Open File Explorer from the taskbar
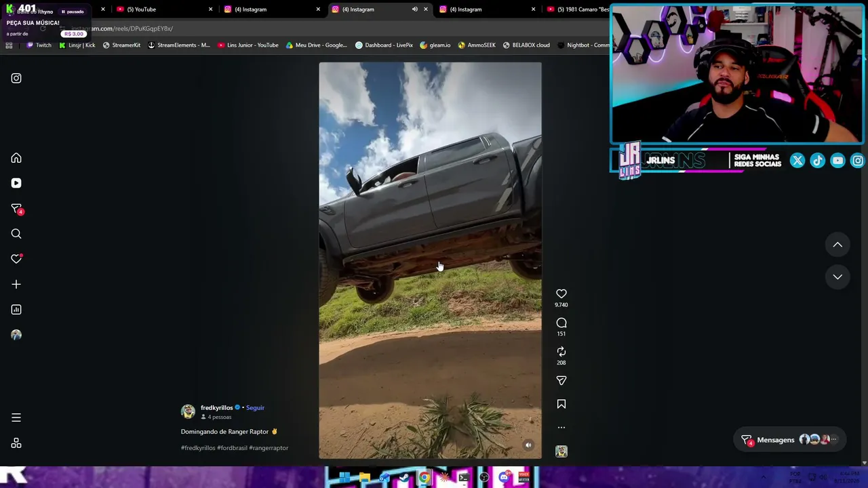 click(x=364, y=478)
